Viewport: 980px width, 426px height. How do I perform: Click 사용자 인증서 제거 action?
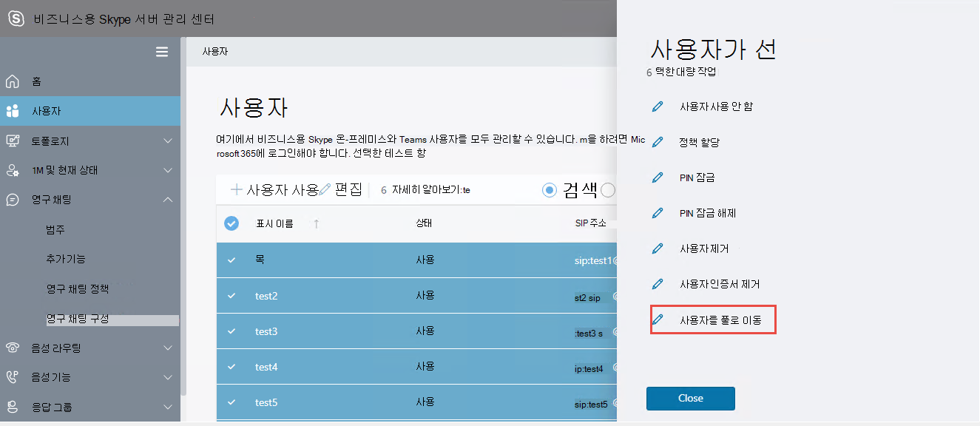[x=720, y=284]
